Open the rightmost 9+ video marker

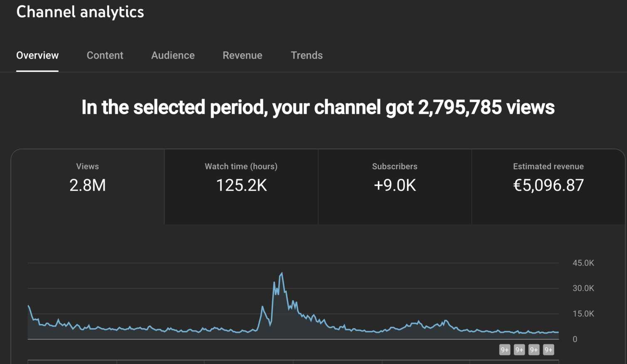(x=548, y=350)
